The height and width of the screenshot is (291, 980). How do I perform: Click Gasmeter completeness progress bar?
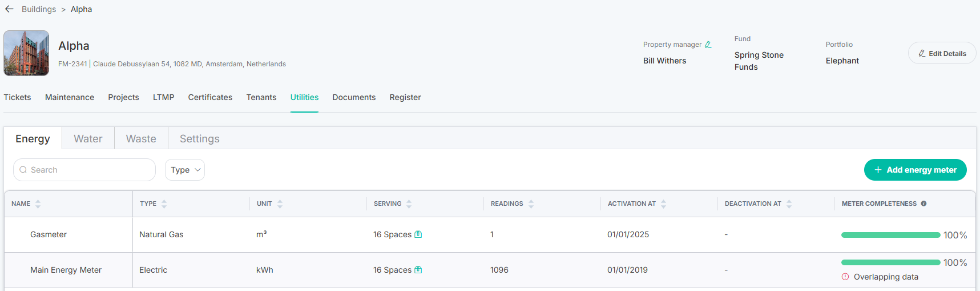(x=890, y=235)
